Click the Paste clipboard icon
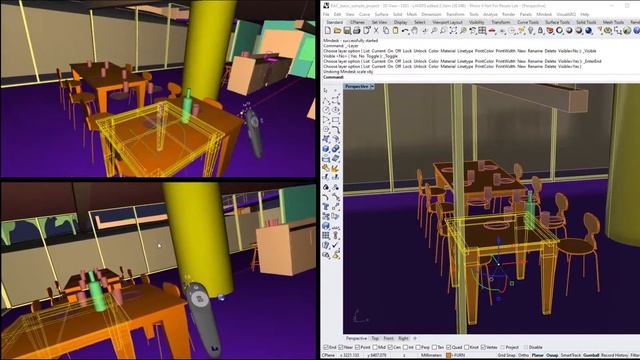This screenshot has height=360, width=640. (396, 31)
